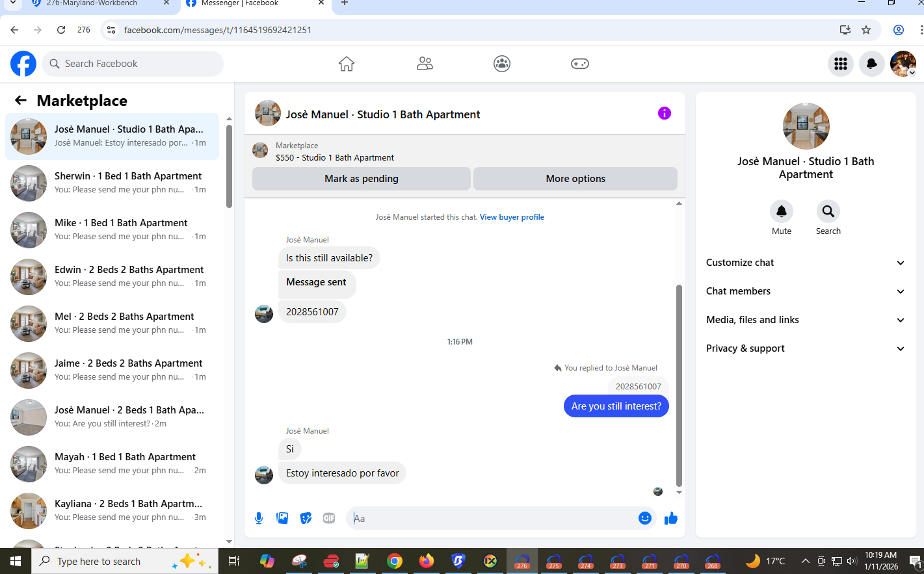This screenshot has height=574, width=924.
Task: Mute the chat with bell icon
Action: coord(782,211)
